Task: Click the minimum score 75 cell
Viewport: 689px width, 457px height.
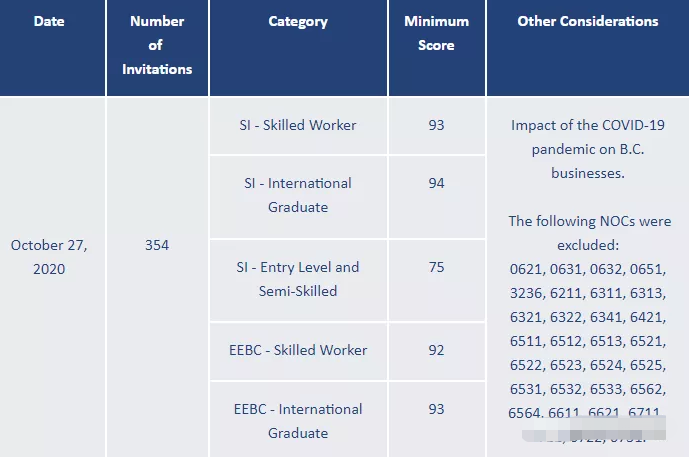Action: pyautogui.click(x=436, y=267)
